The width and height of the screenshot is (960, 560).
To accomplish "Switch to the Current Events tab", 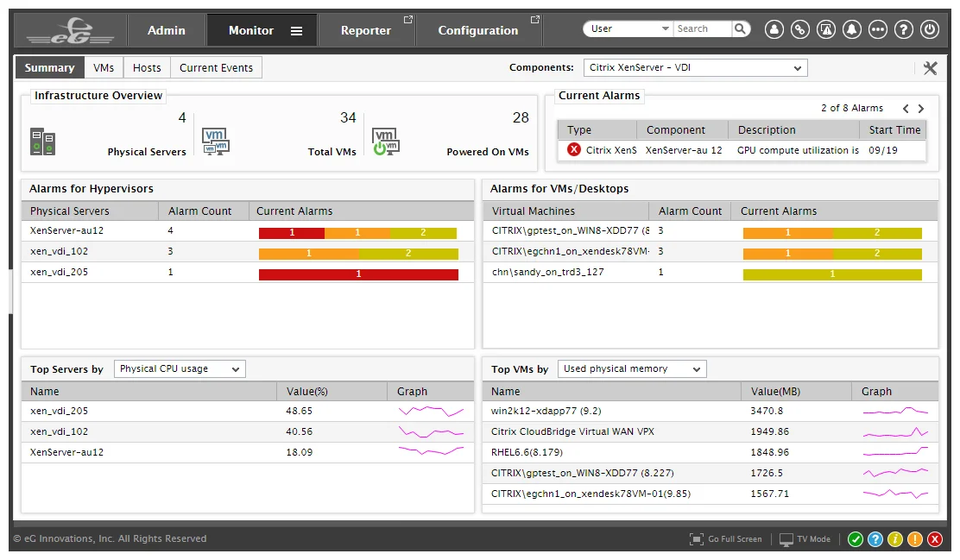I will click(216, 68).
